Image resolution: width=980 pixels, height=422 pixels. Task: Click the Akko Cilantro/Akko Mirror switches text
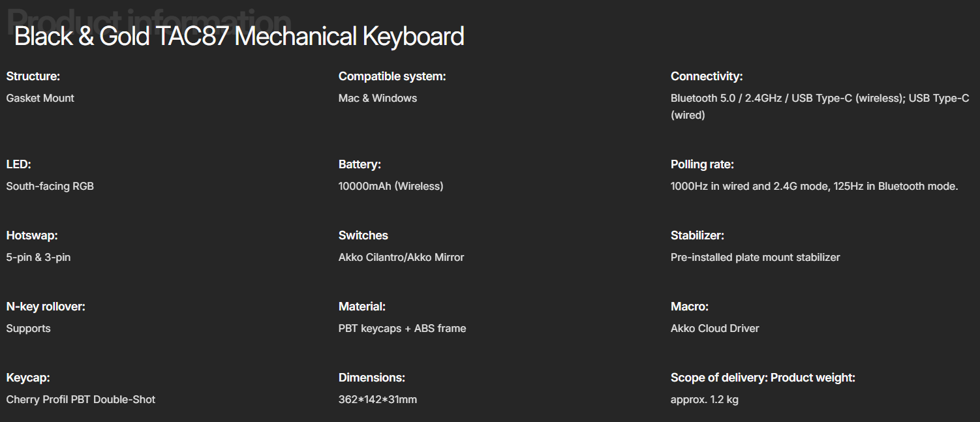(x=401, y=257)
